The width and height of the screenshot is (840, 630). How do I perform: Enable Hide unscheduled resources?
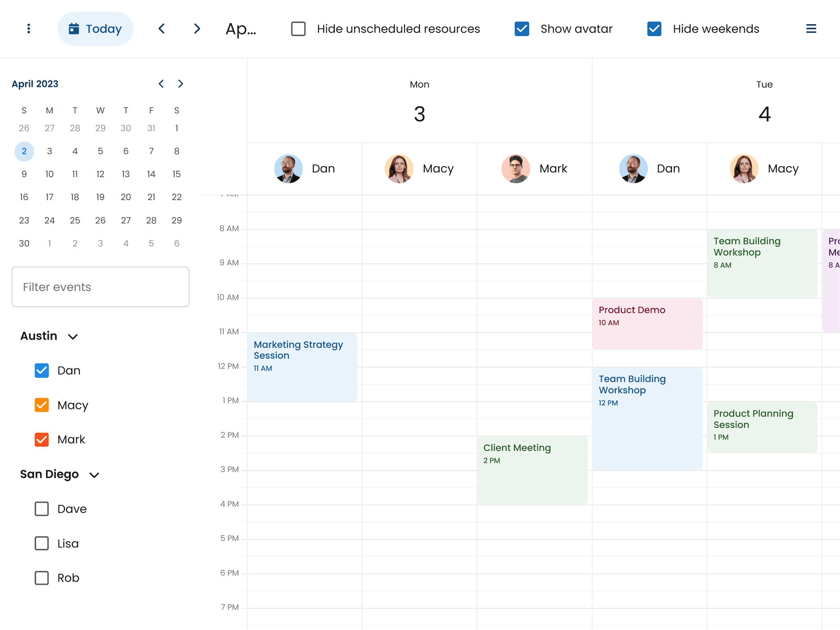pyautogui.click(x=298, y=29)
